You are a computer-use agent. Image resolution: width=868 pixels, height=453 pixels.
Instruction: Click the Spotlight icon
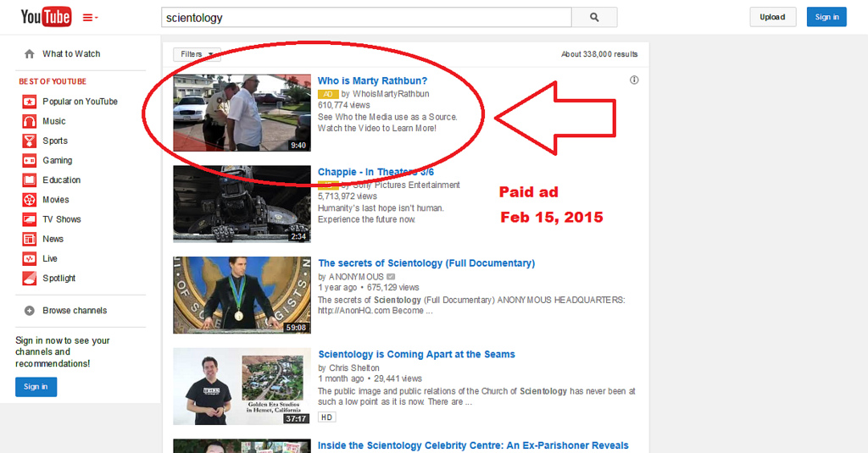[x=30, y=279]
